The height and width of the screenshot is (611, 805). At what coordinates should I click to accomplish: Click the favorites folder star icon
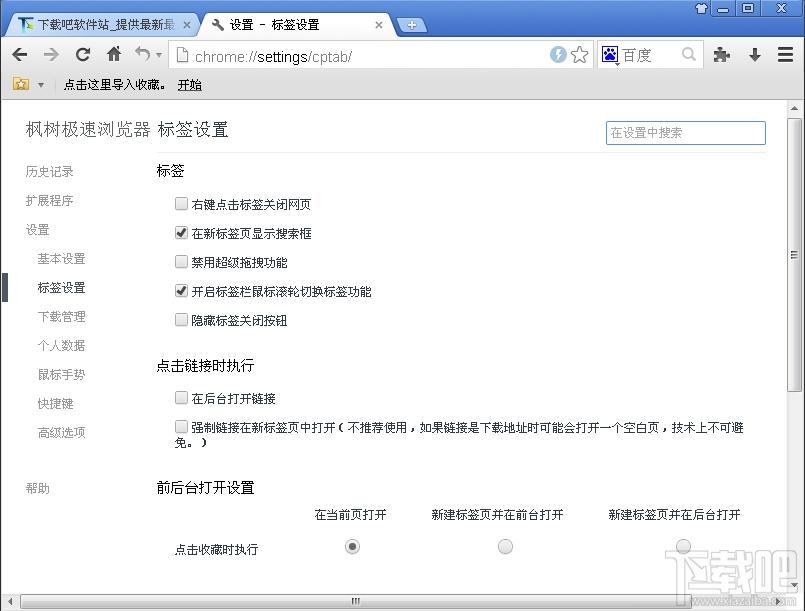[21, 84]
